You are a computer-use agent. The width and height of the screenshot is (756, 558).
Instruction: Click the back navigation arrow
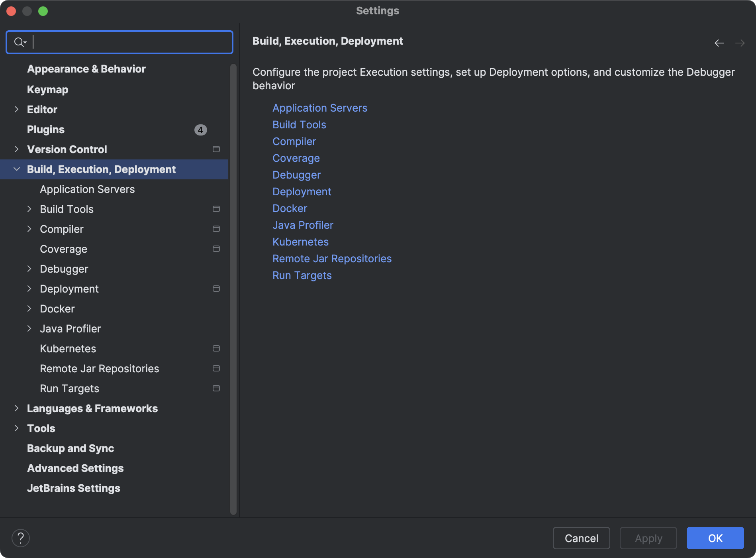pyautogui.click(x=719, y=43)
